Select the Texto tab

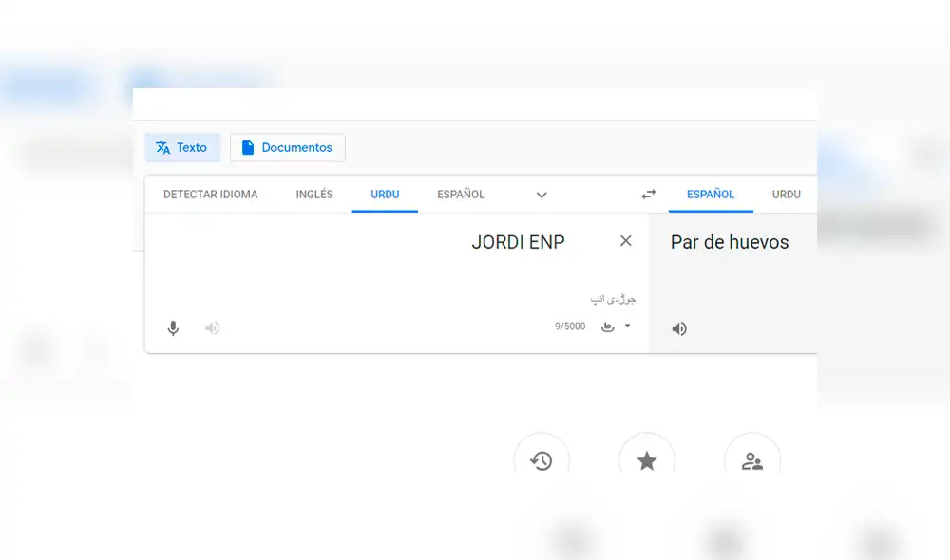182,147
